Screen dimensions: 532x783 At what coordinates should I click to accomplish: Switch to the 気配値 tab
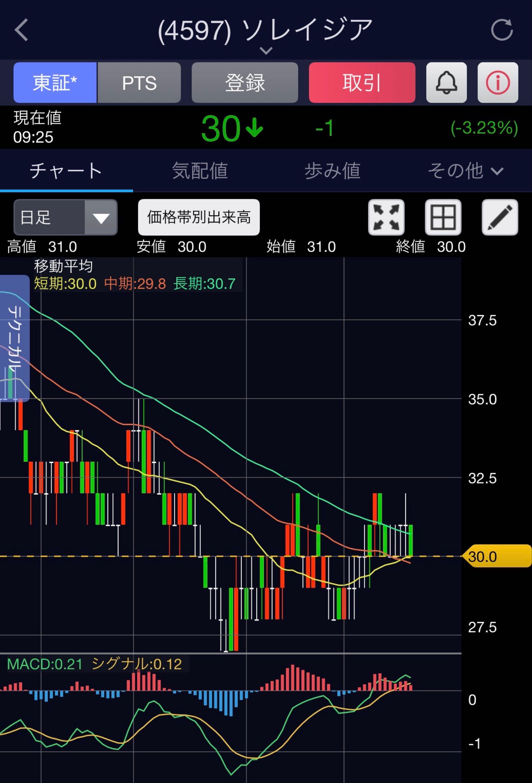click(x=200, y=171)
